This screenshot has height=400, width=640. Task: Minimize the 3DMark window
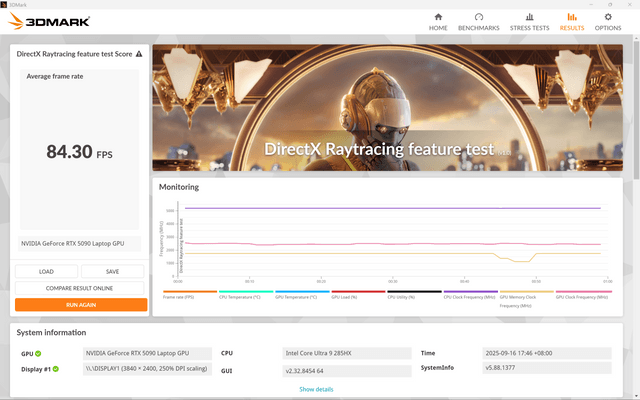(x=591, y=4)
